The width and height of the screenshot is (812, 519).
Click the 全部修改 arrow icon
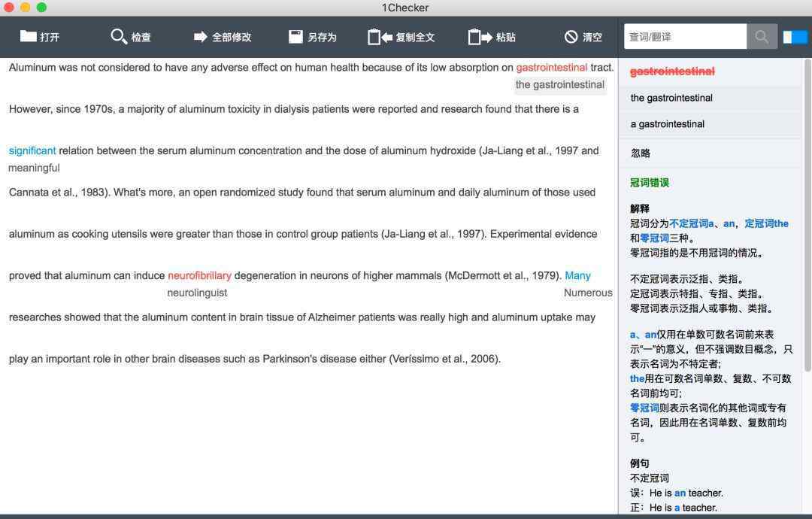click(x=201, y=37)
